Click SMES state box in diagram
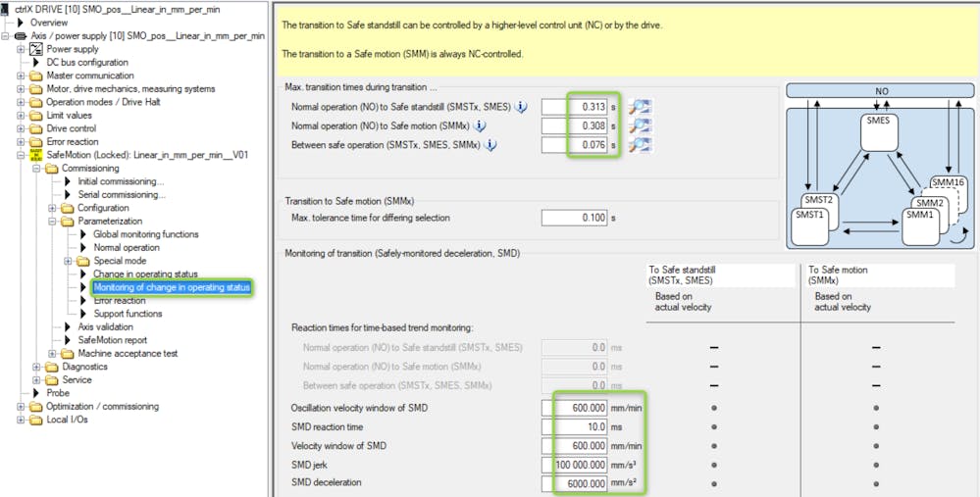The width and height of the screenshot is (980, 497). pyautogui.click(x=879, y=131)
